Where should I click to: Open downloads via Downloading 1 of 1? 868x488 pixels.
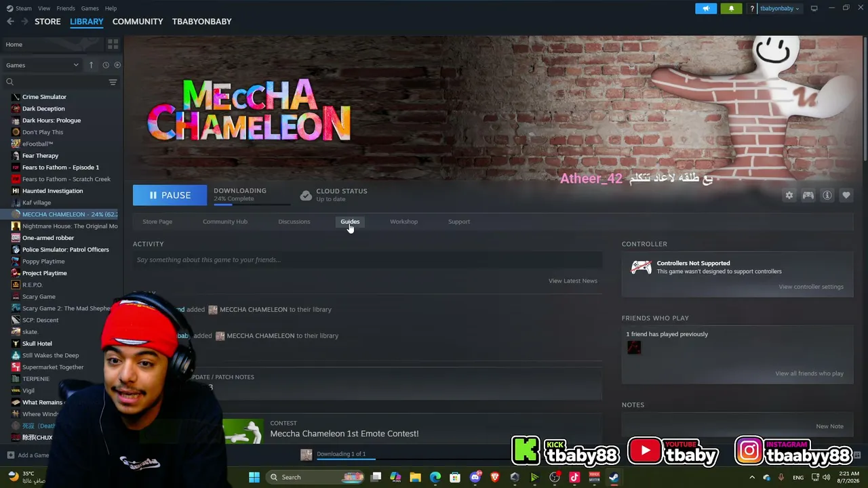click(x=341, y=454)
